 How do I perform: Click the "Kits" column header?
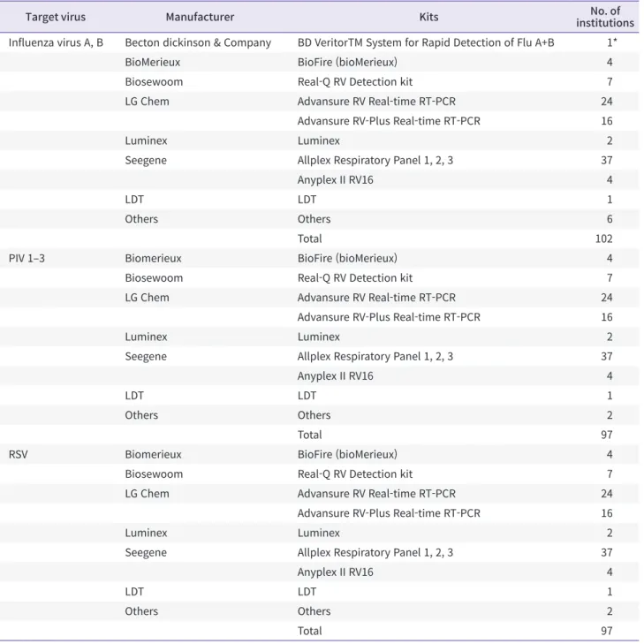[428, 17]
